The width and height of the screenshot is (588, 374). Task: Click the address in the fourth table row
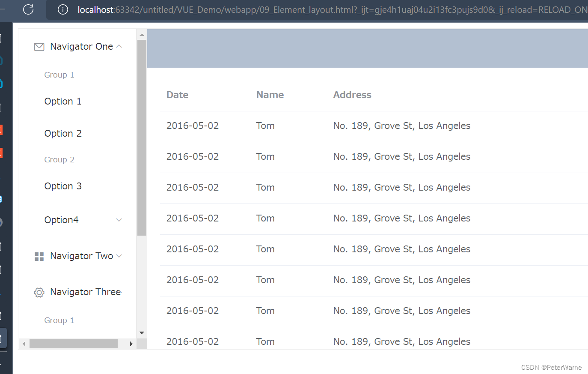[402, 218]
